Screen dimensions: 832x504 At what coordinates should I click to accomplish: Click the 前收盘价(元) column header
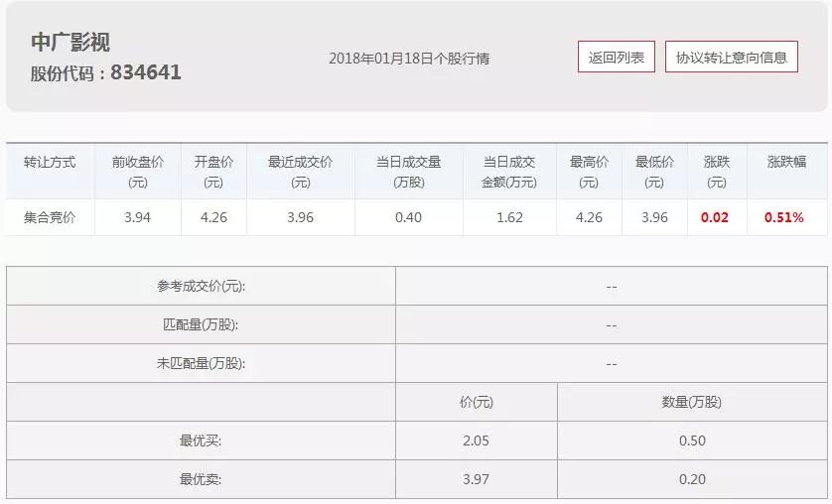pos(137,172)
